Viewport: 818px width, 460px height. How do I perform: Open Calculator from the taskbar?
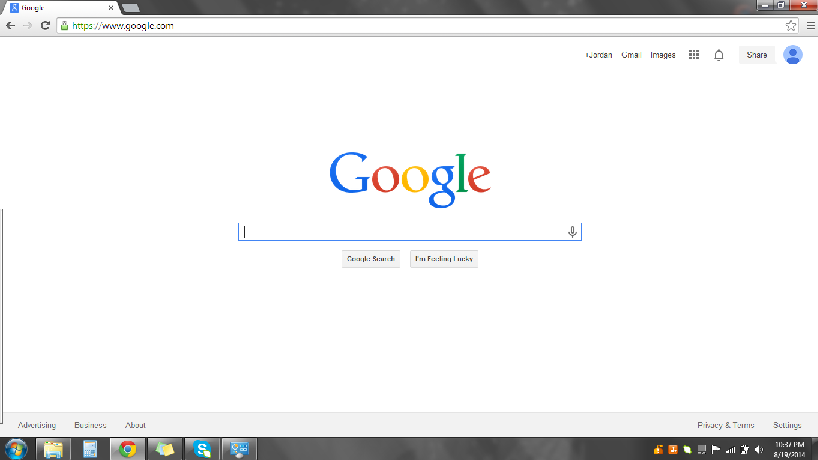(90, 449)
